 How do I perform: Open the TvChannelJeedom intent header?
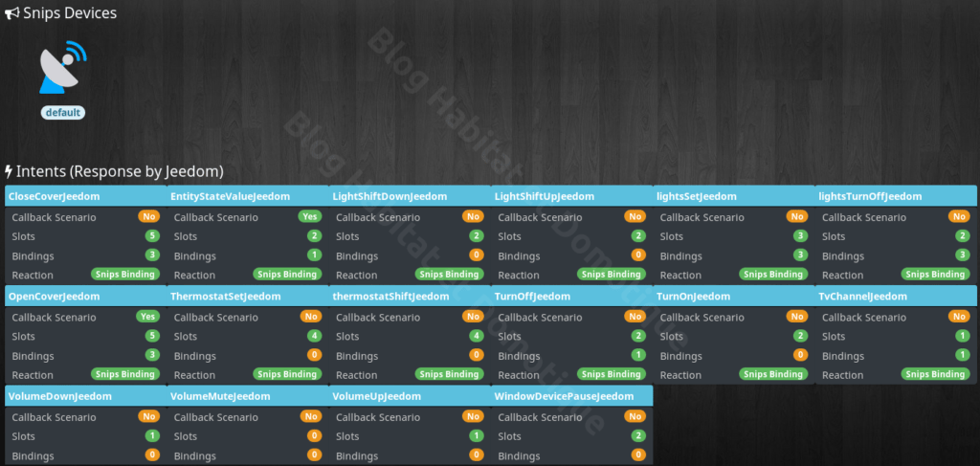pos(896,296)
